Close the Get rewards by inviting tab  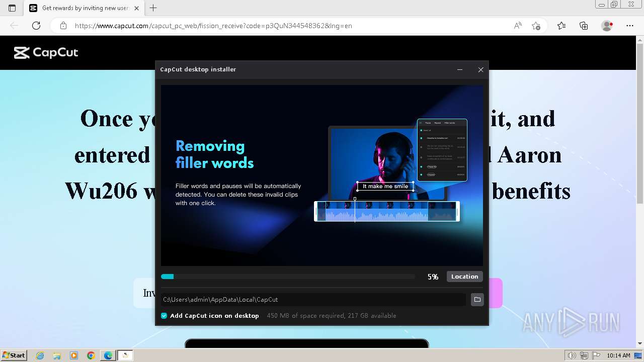point(136,8)
